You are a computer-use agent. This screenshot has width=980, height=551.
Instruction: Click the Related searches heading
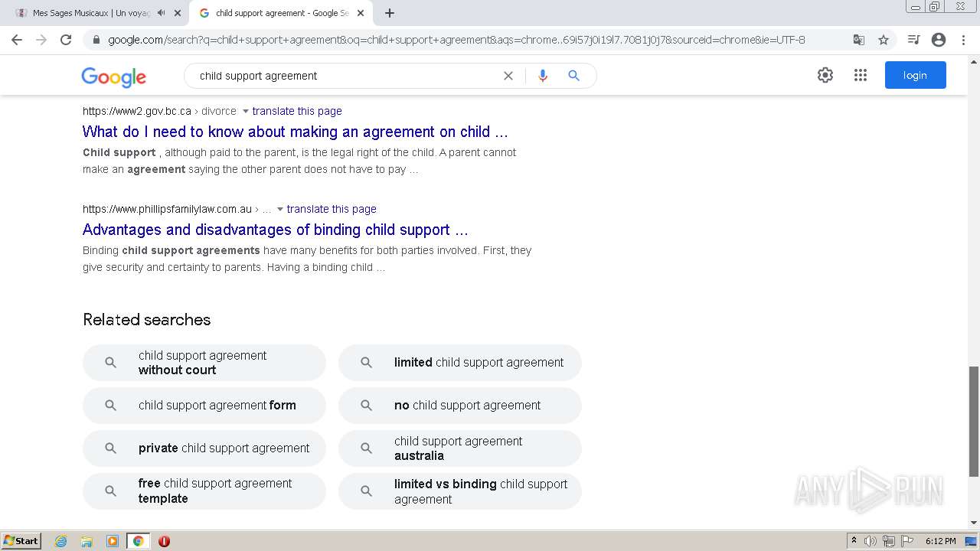(147, 320)
